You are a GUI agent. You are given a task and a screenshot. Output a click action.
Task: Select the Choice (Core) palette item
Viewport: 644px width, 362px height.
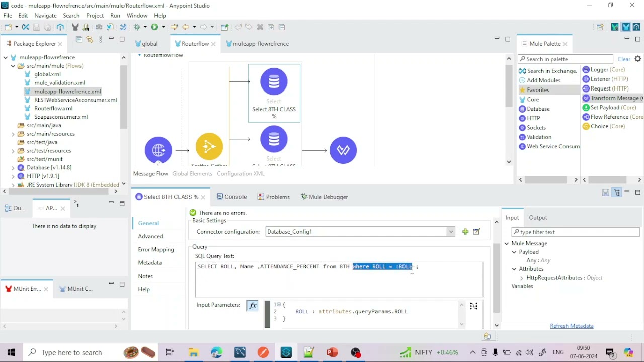click(x=604, y=126)
